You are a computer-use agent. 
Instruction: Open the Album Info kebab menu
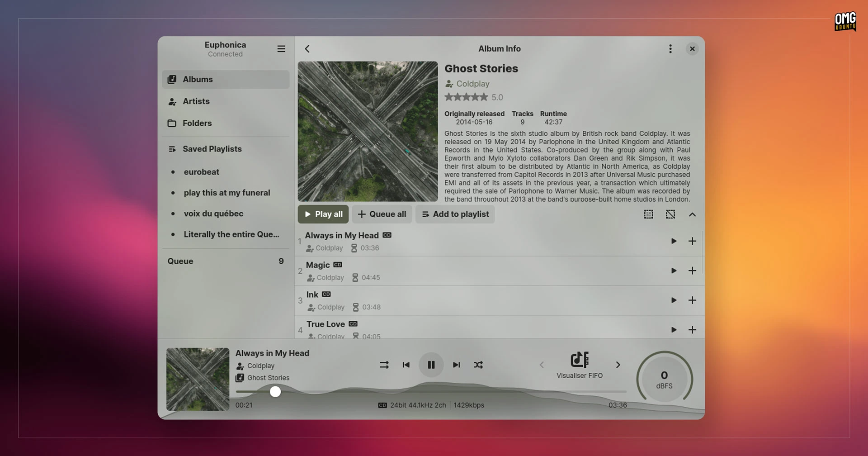coord(670,49)
